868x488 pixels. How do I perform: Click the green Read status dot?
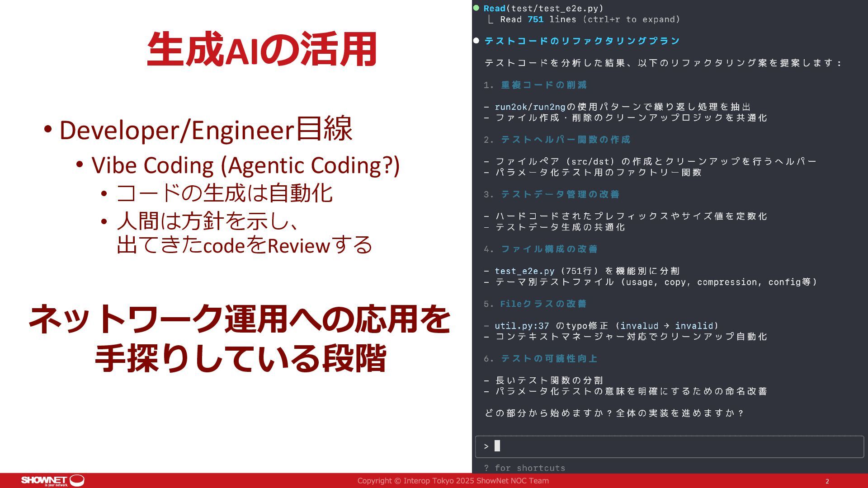(x=476, y=8)
